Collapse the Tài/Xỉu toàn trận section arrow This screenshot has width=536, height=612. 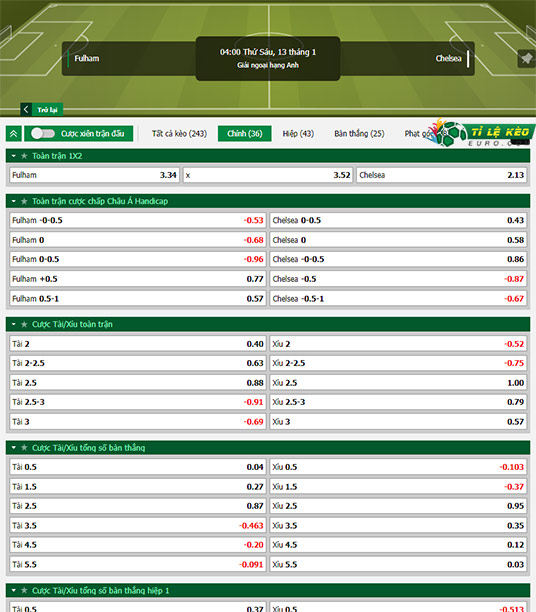coord(14,324)
